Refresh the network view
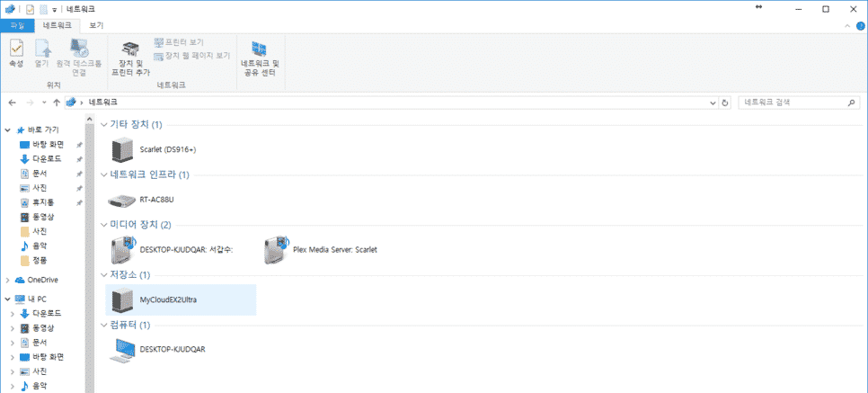This screenshot has width=868, height=393. point(725,103)
